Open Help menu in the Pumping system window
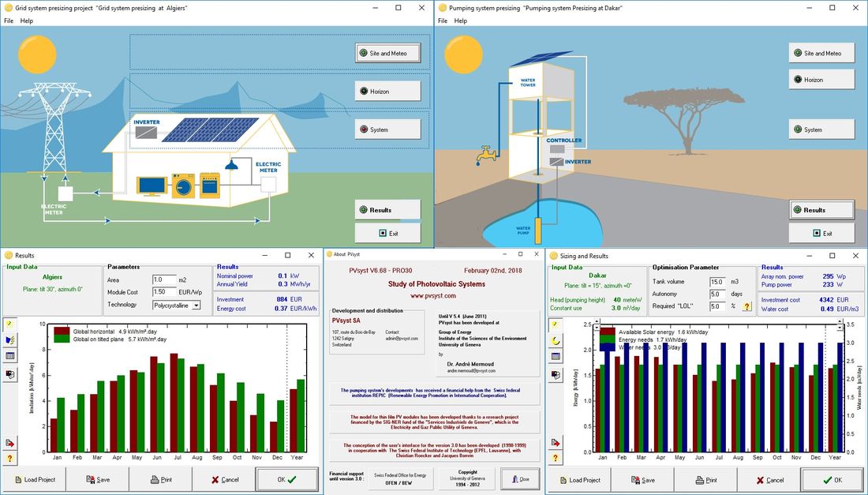This screenshot has height=495, width=868. (461, 21)
